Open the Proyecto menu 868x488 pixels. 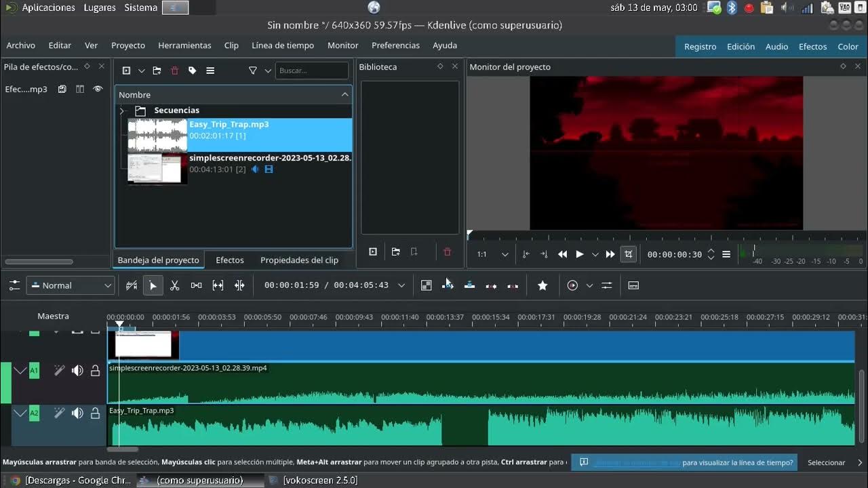[x=128, y=45]
